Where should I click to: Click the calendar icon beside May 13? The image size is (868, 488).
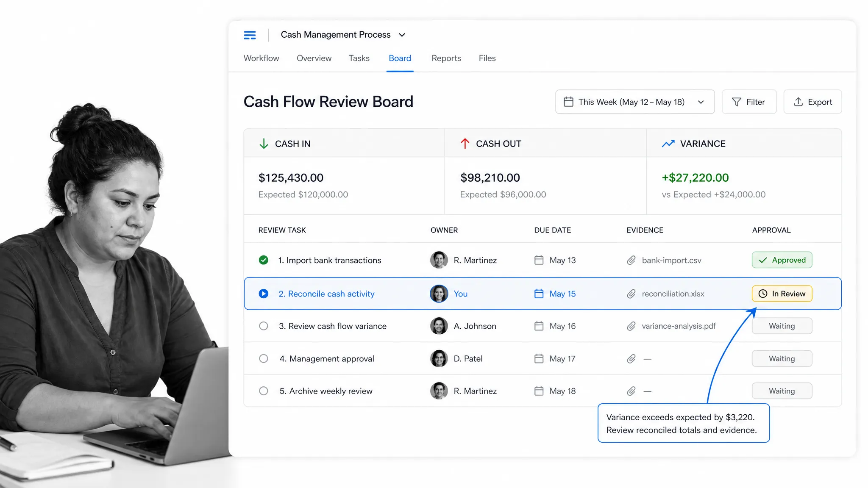click(x=539, y=260)
